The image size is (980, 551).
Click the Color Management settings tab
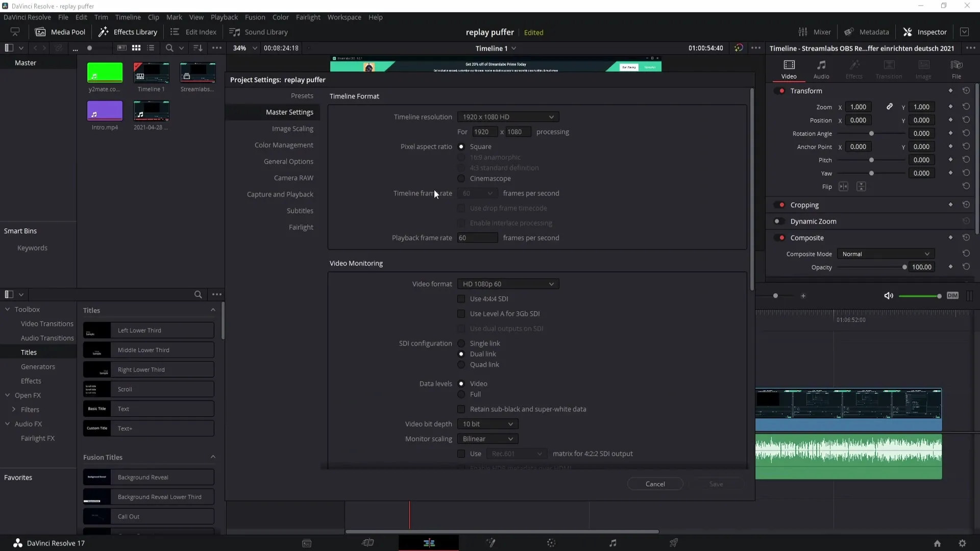(284, 145)
